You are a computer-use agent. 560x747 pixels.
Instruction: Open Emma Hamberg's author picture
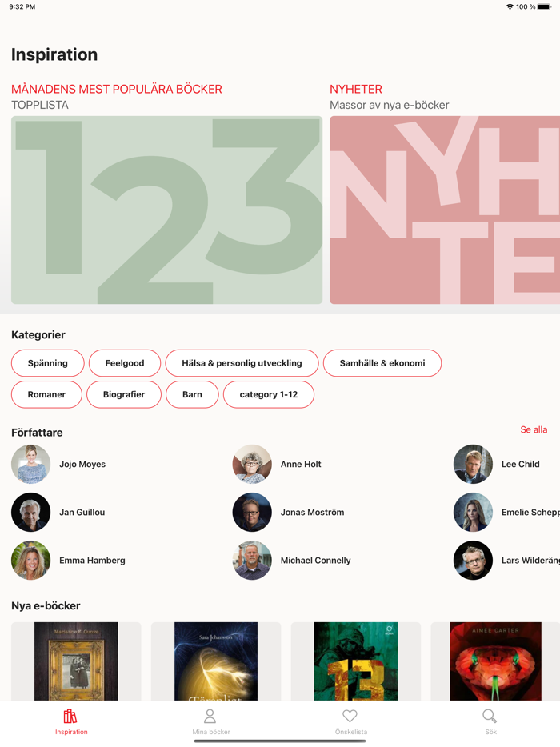click(30, 560)
